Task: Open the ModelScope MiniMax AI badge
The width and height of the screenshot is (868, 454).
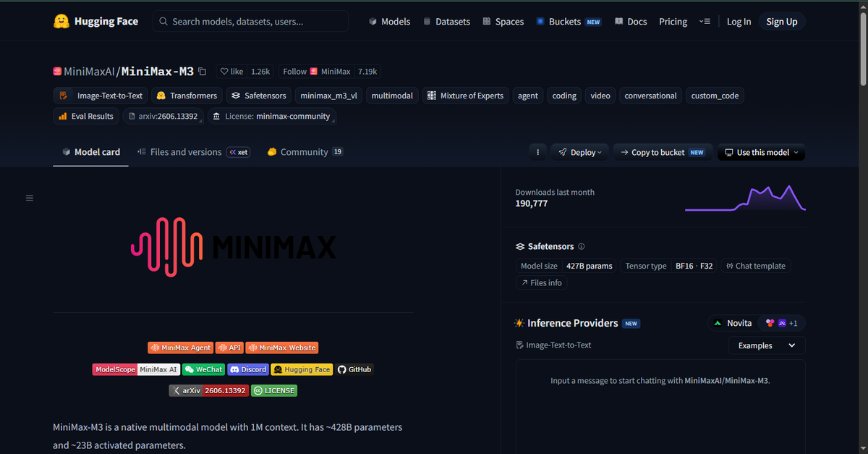Action: [136, 369]
